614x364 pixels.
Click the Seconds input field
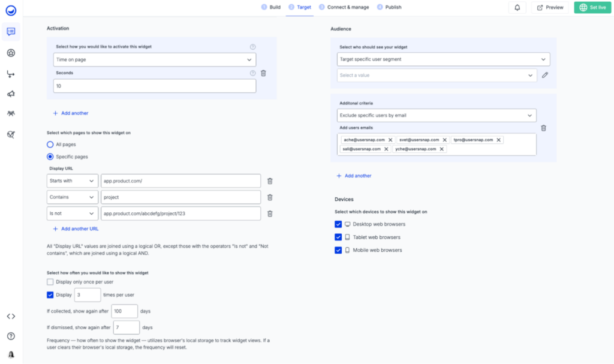(154, 86)
